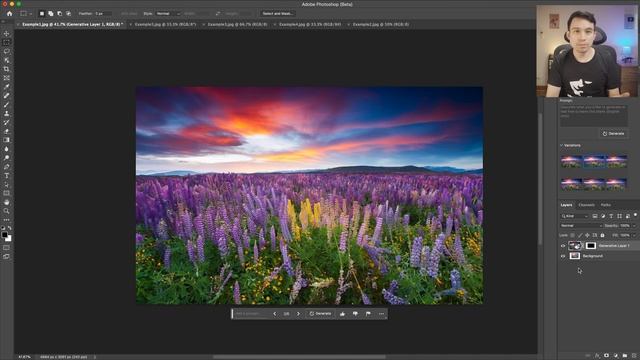This screenshot has width=640, height=360.
Task: Change Screen Mode icon at toolbar bottom
Action: pos(7,257)
